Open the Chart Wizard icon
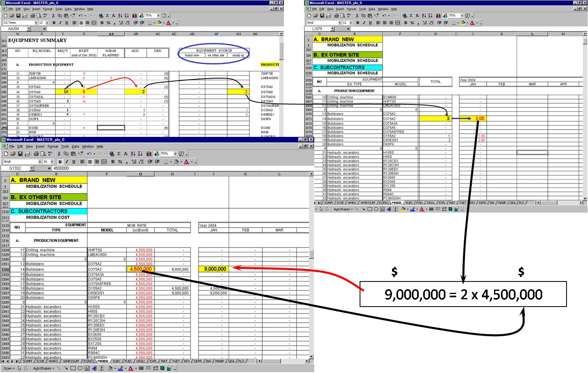The width and height of the screenshot is (588, 373). tap(149, 153)
